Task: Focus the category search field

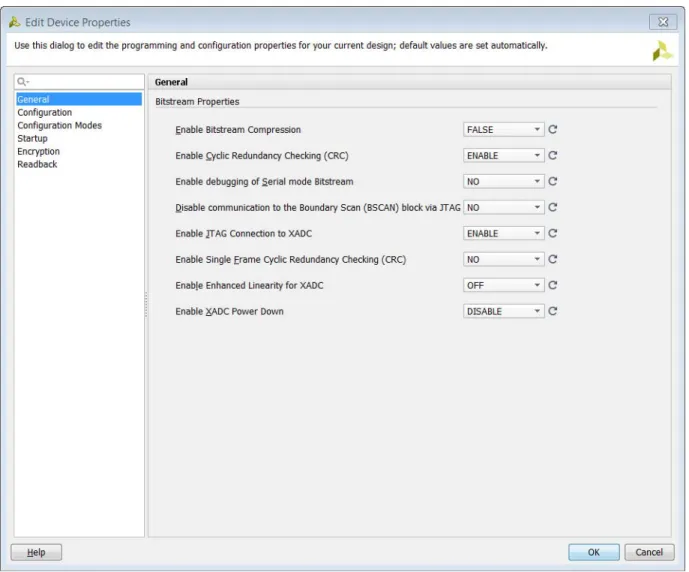Action: coord(79,82)
